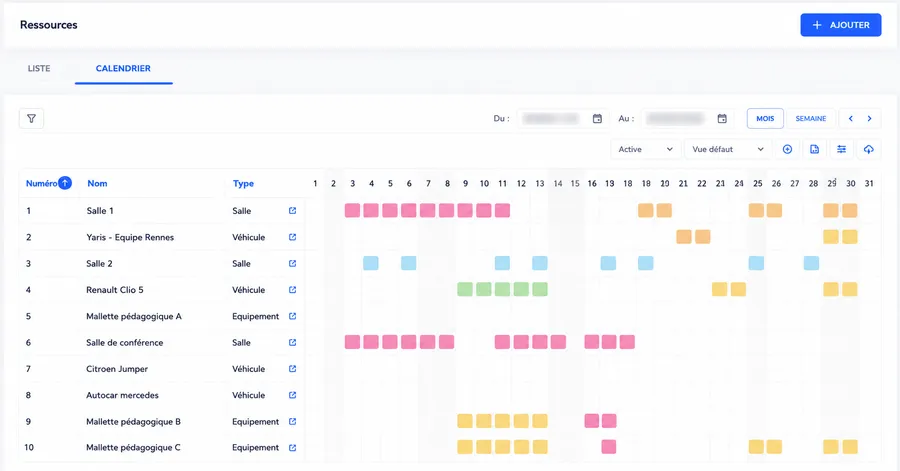Switch to the LISTE tab
Image resolution: width=900 pixels, height=471 pixels.
(x=39, y=68)
